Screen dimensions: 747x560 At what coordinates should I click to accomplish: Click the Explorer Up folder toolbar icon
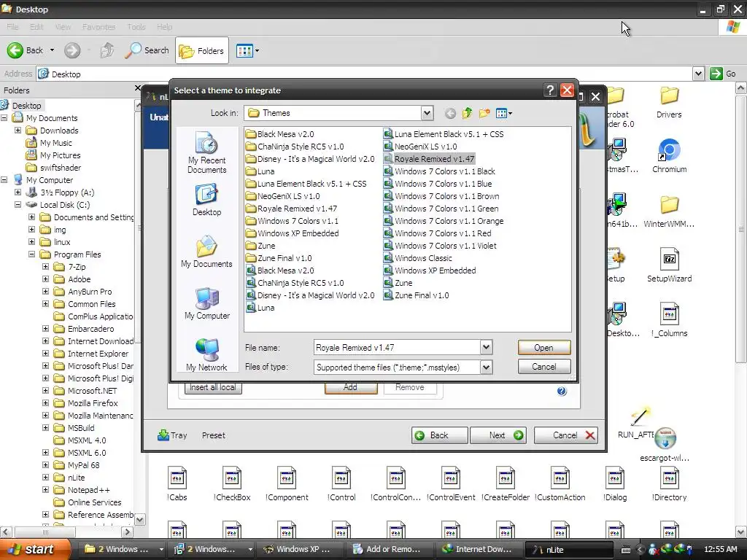(107, 50)
